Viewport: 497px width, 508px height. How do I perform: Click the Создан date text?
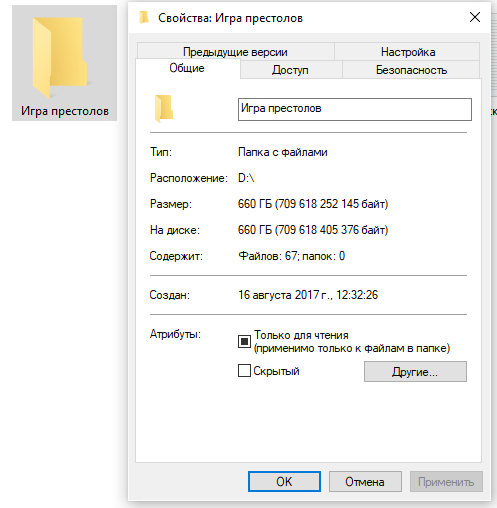click(x=308, y=295)
